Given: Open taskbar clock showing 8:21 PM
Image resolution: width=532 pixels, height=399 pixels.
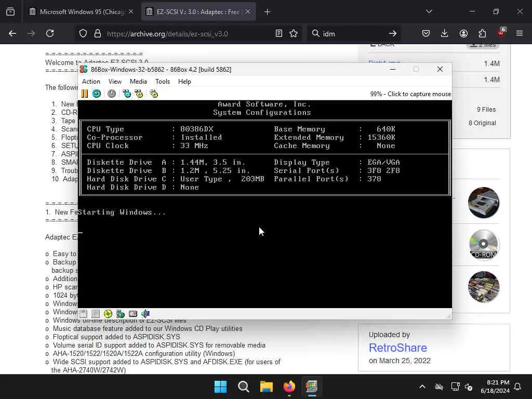Looking at the screenshot, I should tap(495, 387).
